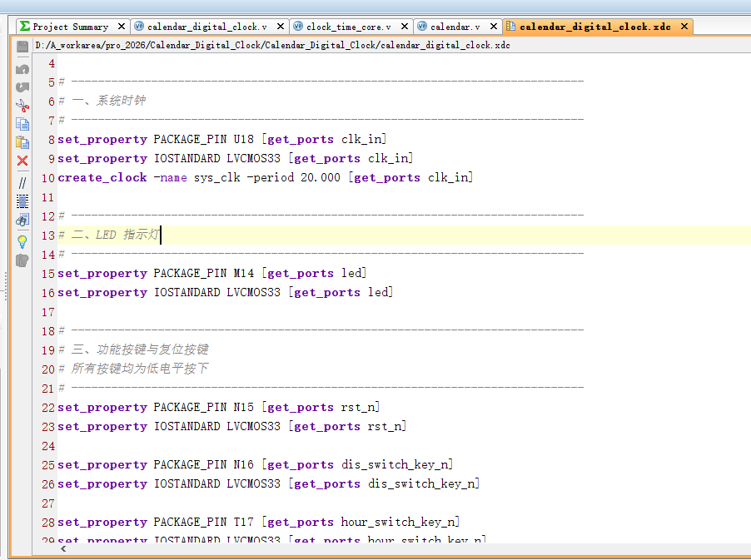Click the Find binoculars icon

coord(22,220)
